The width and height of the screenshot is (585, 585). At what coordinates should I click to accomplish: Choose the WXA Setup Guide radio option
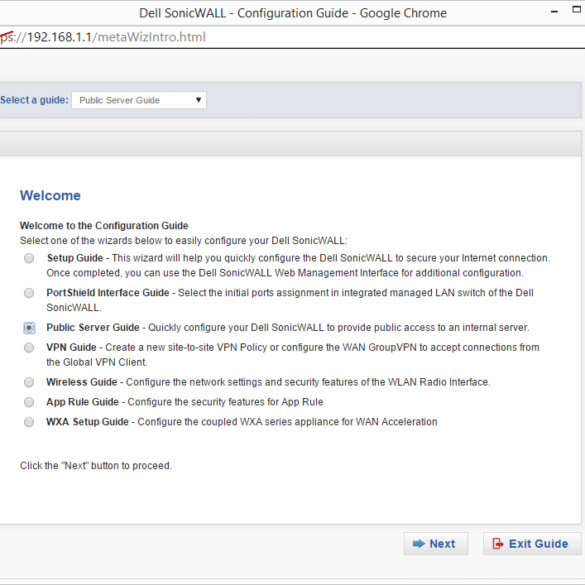[x=29, y=422]
